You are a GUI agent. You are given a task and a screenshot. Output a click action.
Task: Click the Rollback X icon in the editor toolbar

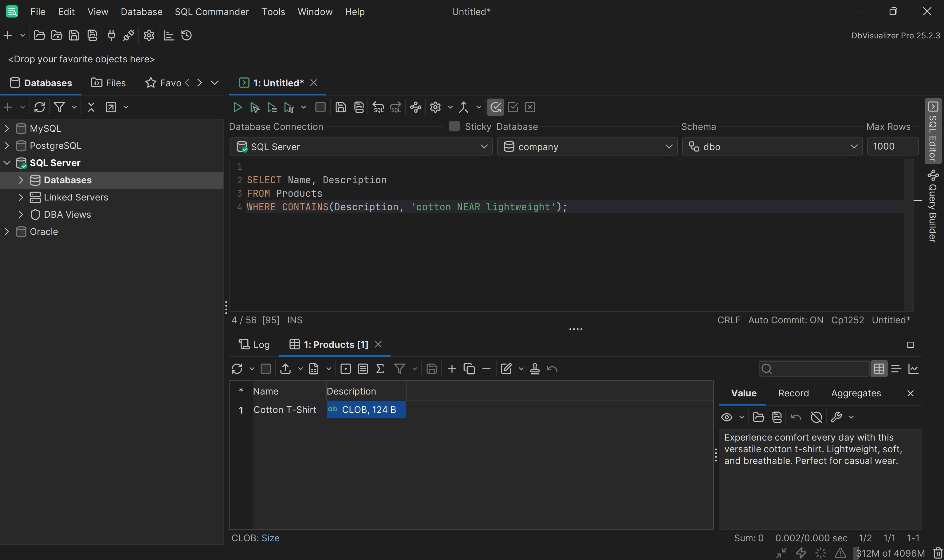[530, 107]
